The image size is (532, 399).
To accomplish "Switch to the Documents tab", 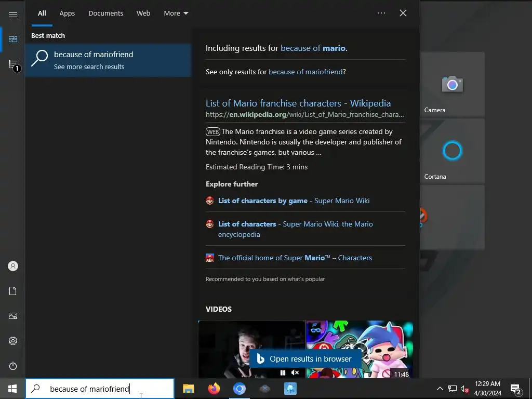I will (105, 13).
